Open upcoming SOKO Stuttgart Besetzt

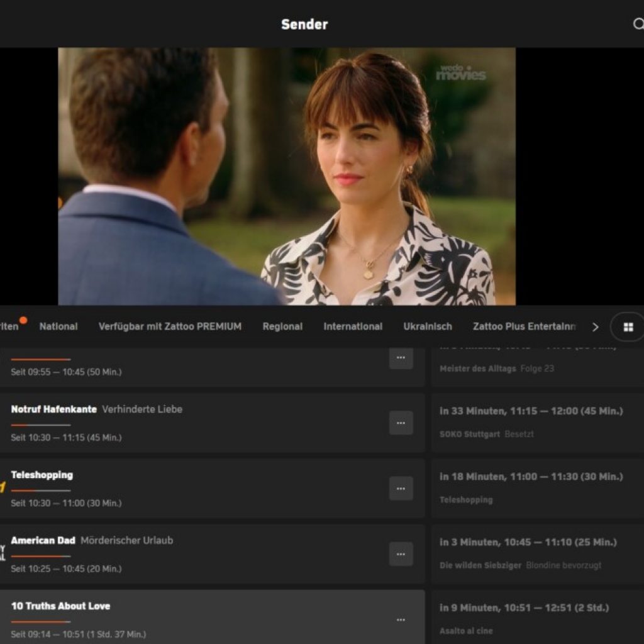538,423
